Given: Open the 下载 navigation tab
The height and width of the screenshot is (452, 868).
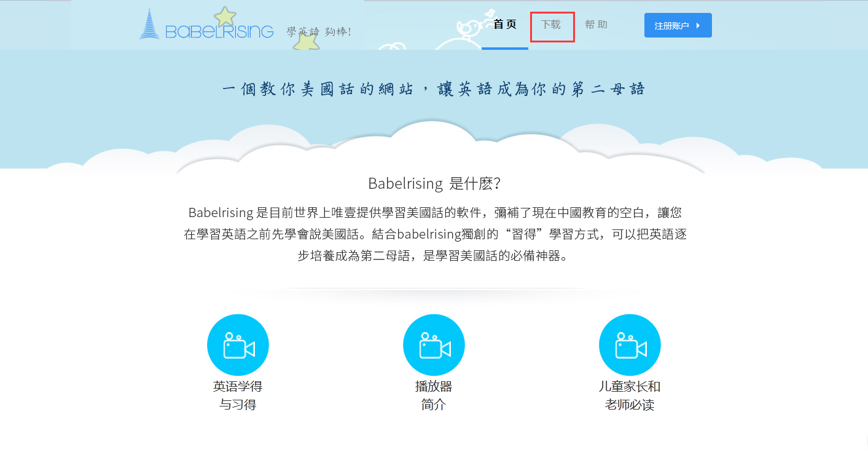Looking at the screenshot, I should pyautogui.click(x=551, y=25).
